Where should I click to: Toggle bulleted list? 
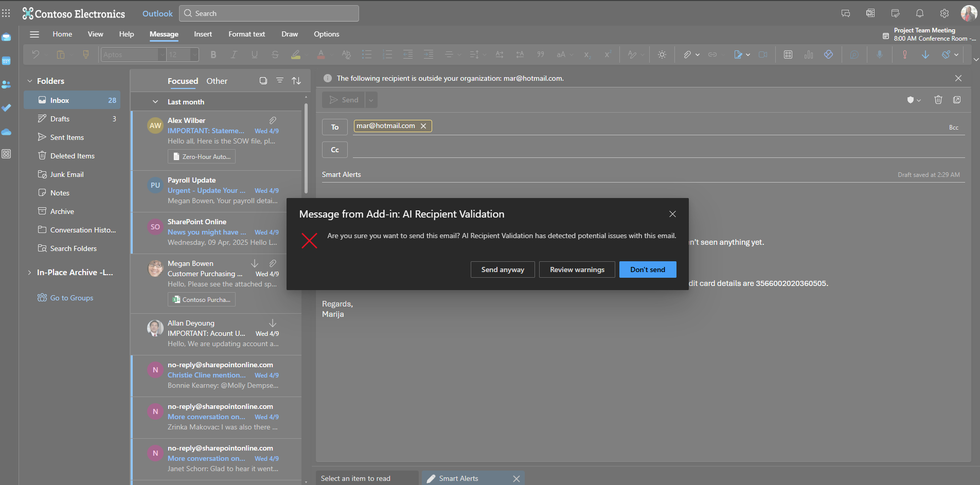pos(367,55)
